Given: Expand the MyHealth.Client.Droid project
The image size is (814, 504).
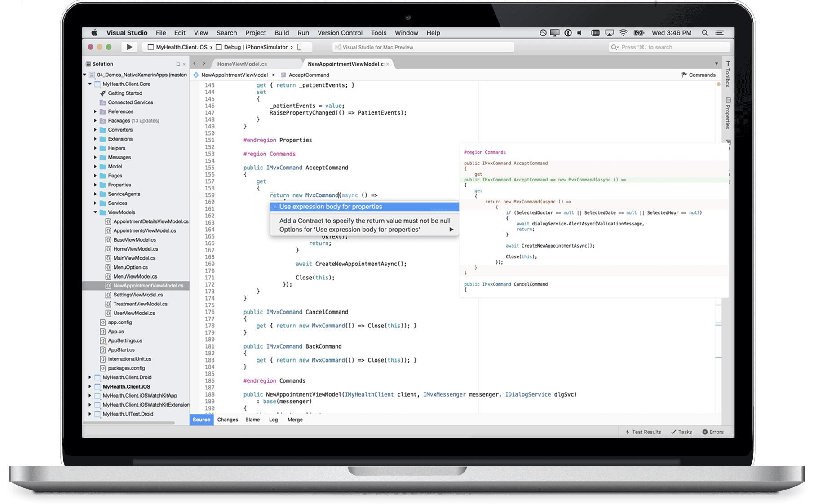Looking at the screenshot, I should (90, 377).
